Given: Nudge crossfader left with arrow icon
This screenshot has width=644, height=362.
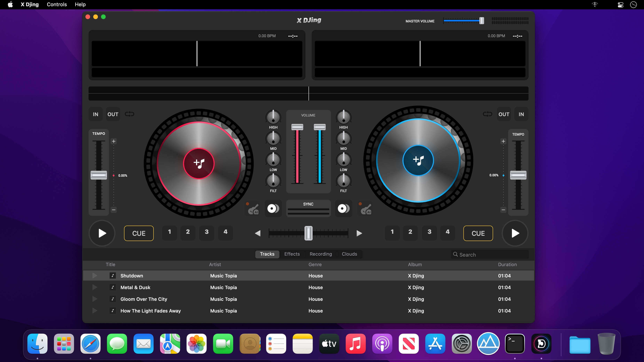Looking at the screenshot, I should click(x=258, y=233).
